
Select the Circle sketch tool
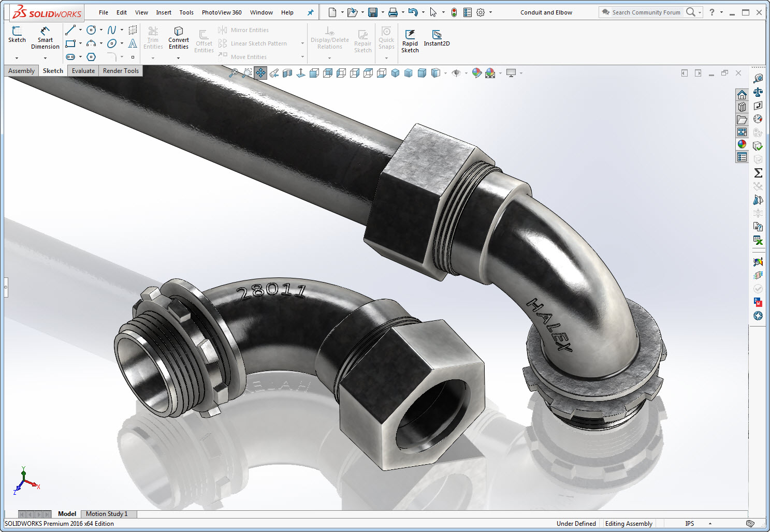tap(91, 30)
